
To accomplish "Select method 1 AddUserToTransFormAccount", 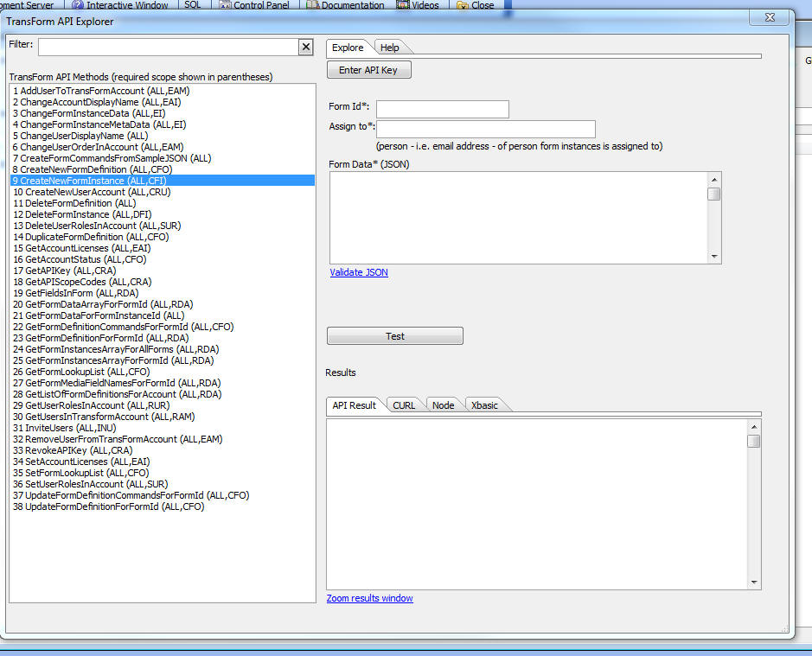I will pos(162,91).
